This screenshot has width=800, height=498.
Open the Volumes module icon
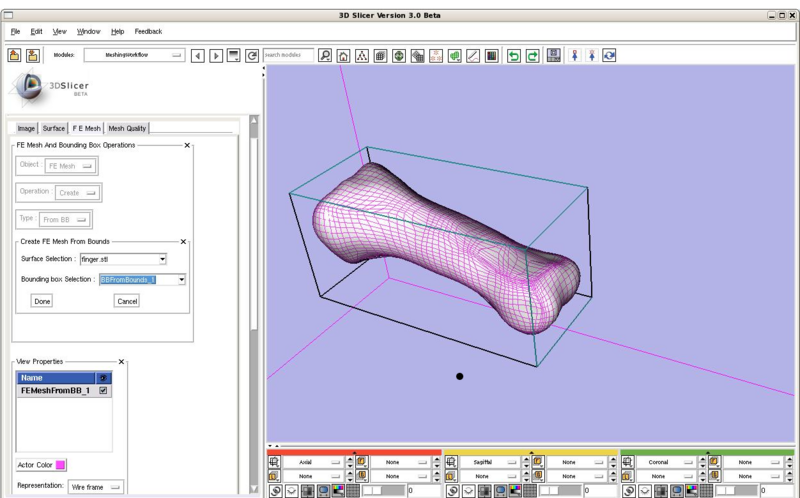coord(380,55)
